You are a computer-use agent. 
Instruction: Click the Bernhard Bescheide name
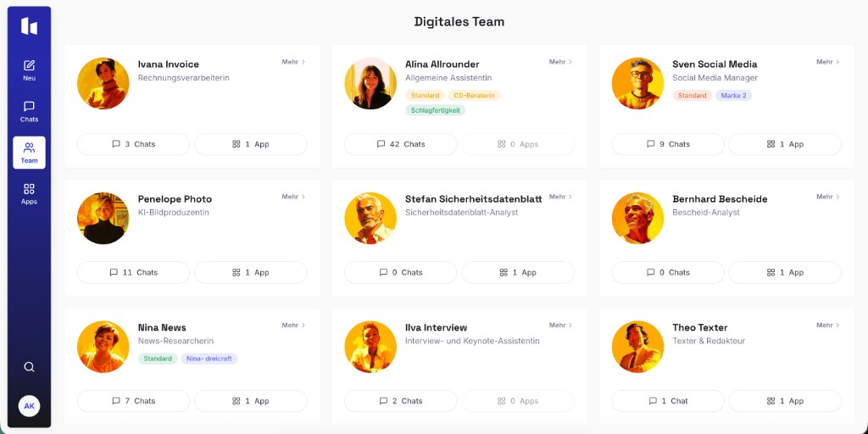point(720,198)
